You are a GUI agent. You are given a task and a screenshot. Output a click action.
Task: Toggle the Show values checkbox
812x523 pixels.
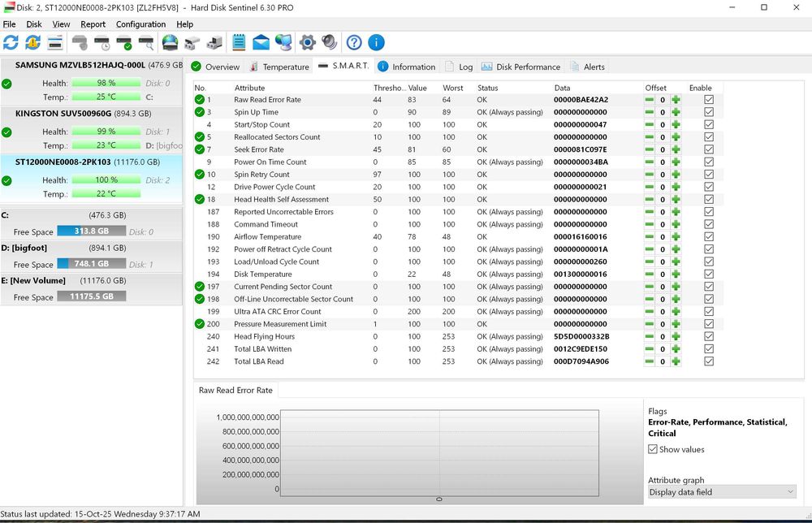653,449
